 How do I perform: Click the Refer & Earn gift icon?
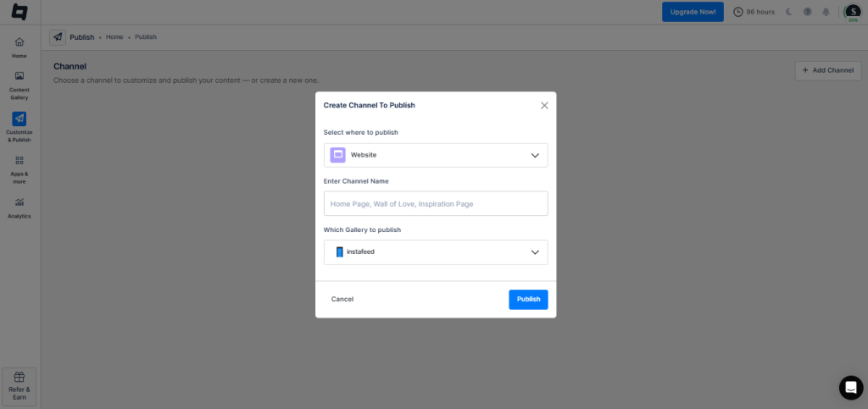click(19, 378)
